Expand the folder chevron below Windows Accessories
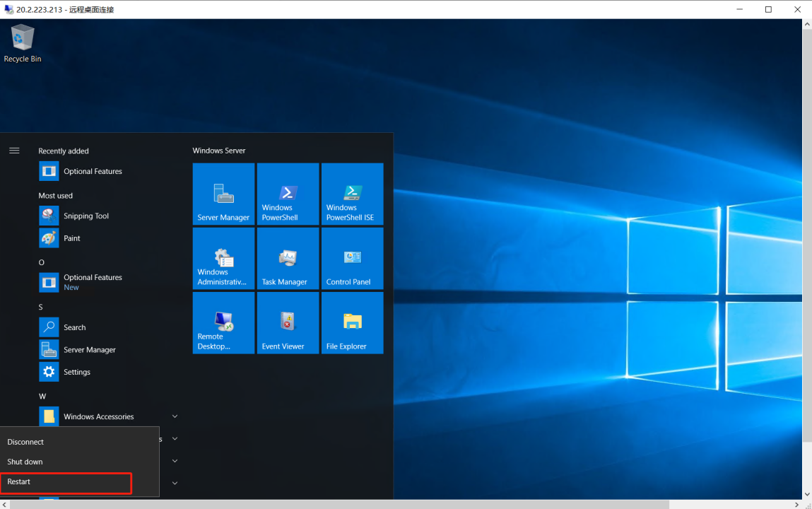 coord(175,438)
